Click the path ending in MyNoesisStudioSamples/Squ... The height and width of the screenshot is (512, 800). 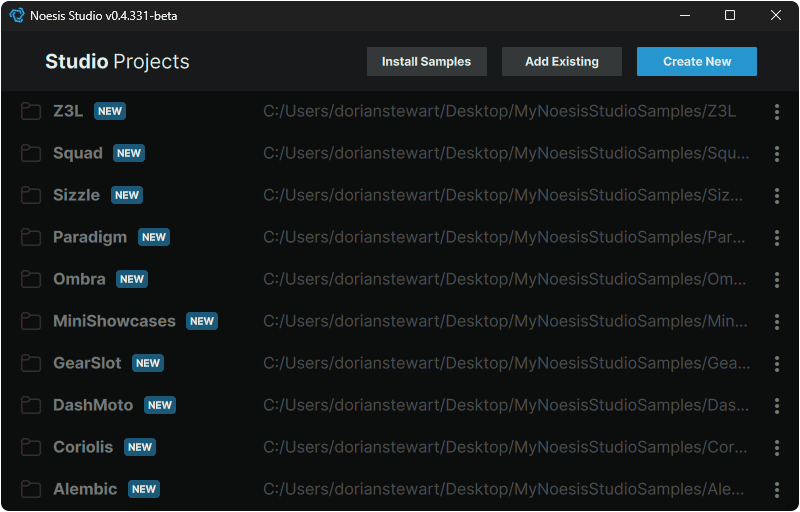(507, 153)
